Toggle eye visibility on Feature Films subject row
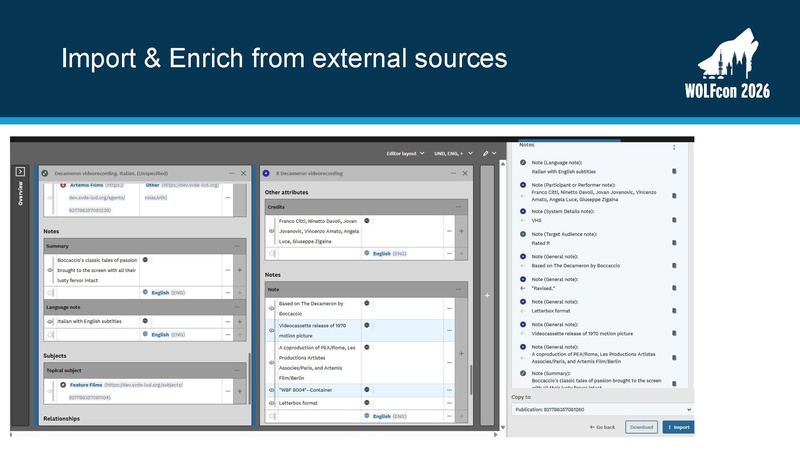 pos(50,391)
